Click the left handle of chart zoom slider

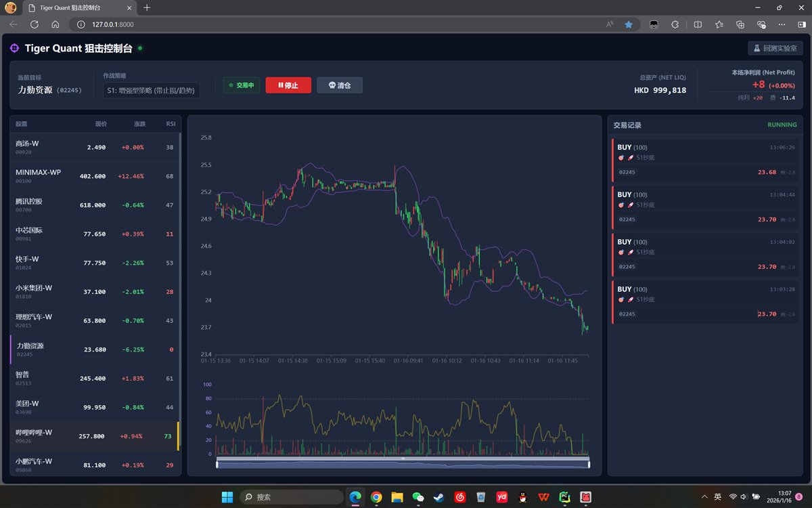click(x=217, y=464)
